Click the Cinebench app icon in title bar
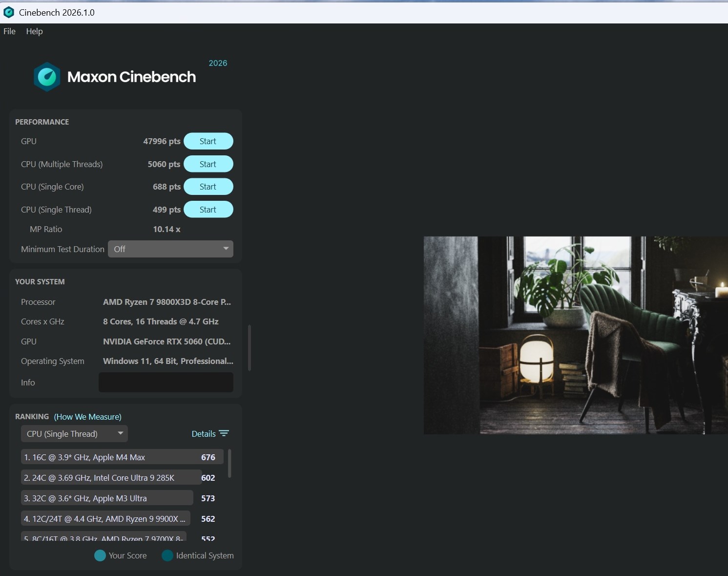The width and height of the screenshot is (728, 576). (x=9, y=12)
